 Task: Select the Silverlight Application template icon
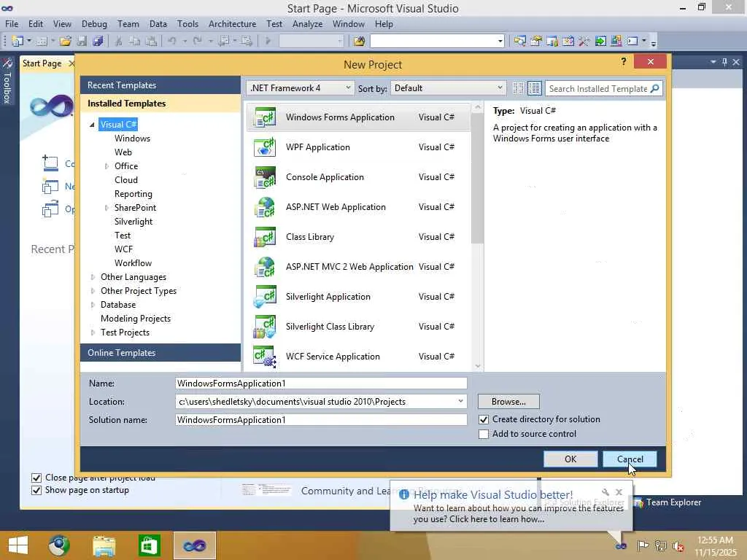click(x=265, y=297)
